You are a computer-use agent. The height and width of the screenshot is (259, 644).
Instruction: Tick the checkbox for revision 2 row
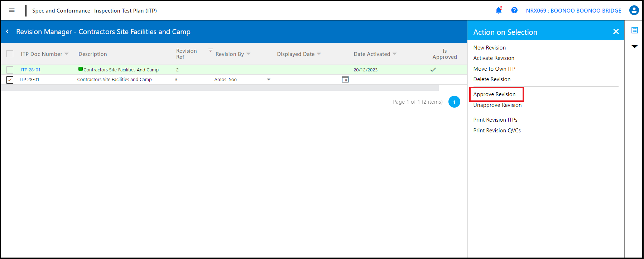coord(10,70)
